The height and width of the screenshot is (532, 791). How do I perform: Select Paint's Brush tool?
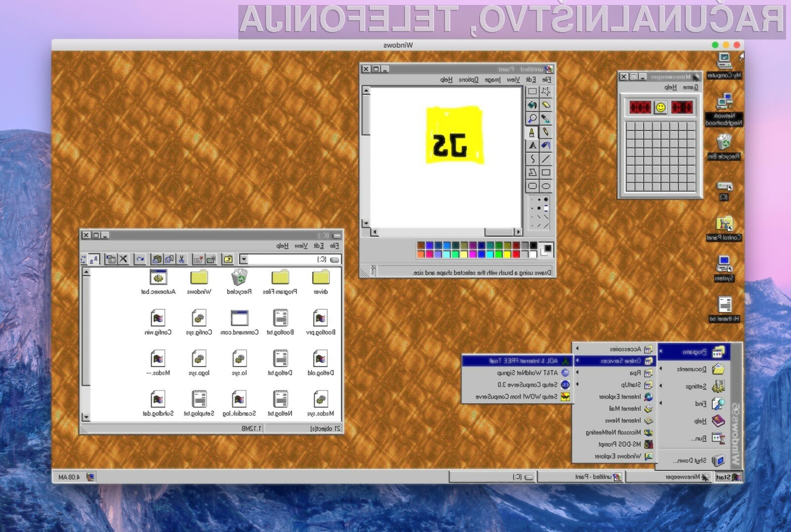click(531, 132)
